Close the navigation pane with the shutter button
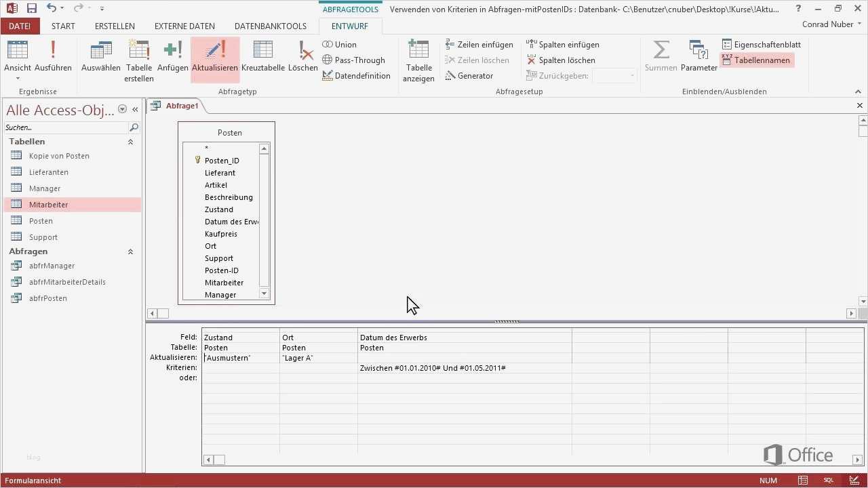This screenshot has width=868, height=488. 135,109
